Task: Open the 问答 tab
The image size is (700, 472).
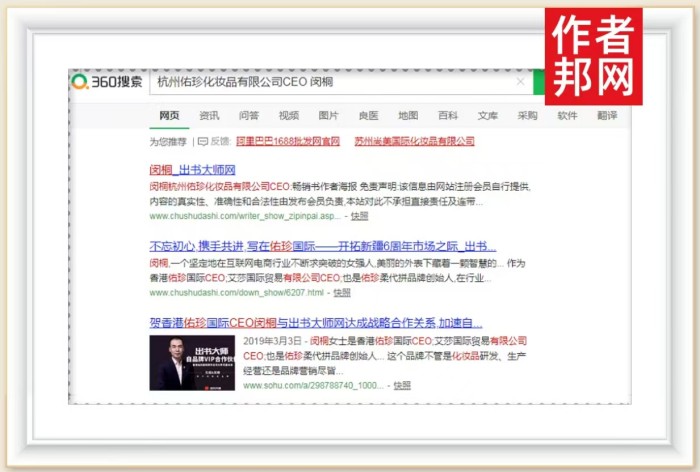Action: pyautogui.click(x=249, y=115)
